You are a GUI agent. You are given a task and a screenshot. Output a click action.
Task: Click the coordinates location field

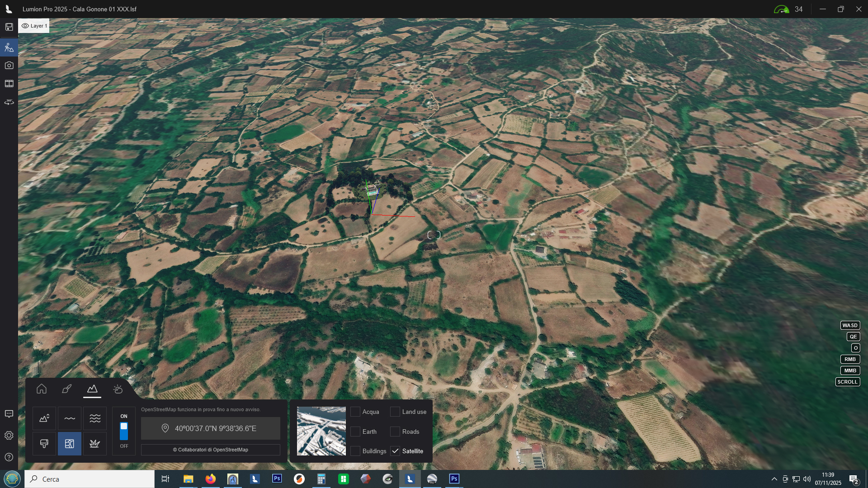[211, 428]
